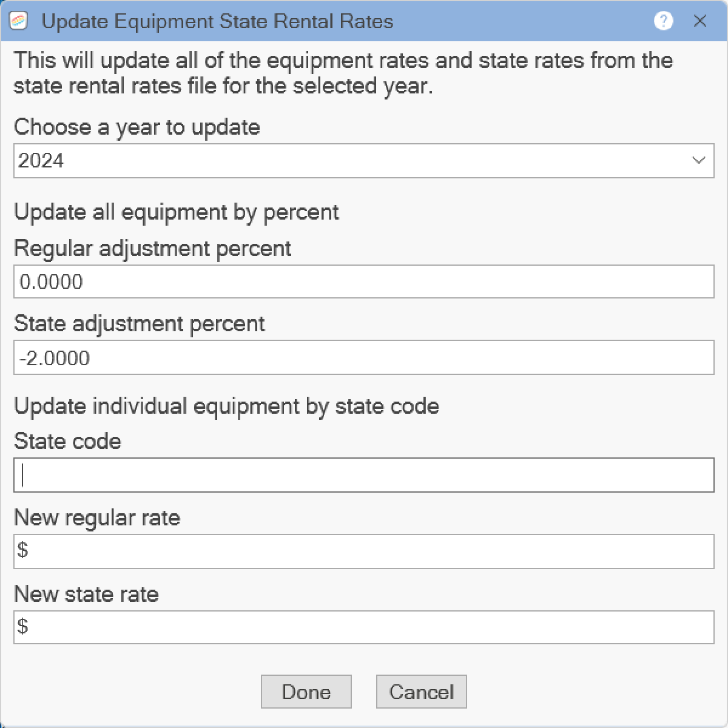This screenshot has height=728, width=728.
Task: Click into the State adjustment percent field showing -2.0000
Action: 364,358
